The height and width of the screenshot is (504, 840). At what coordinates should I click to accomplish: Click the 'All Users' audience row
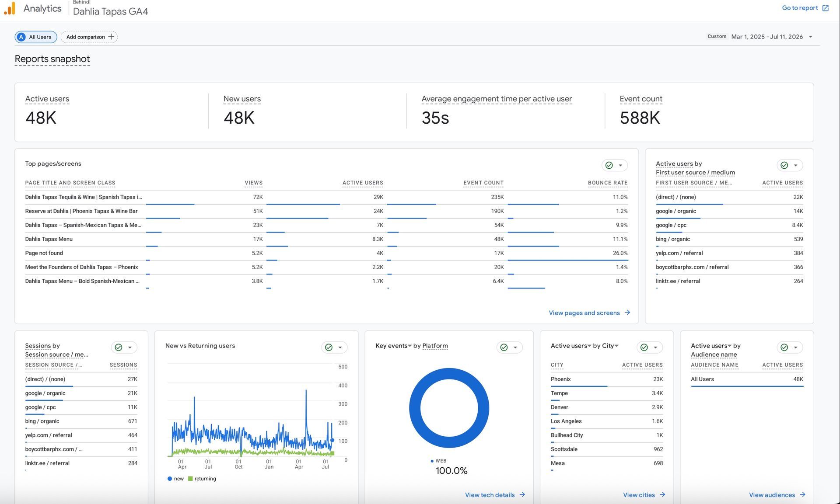(x=747, y=379)
